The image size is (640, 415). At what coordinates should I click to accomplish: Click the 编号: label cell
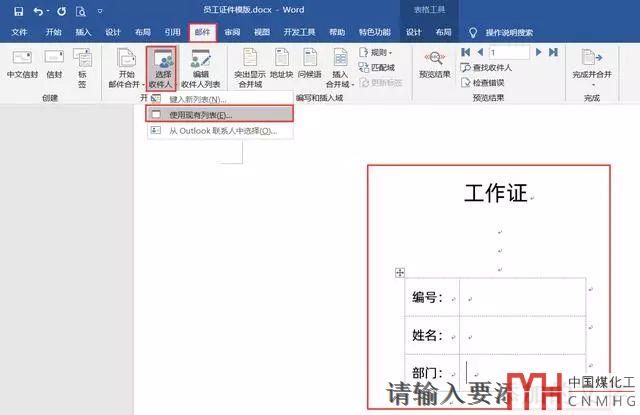click(432, 297)
